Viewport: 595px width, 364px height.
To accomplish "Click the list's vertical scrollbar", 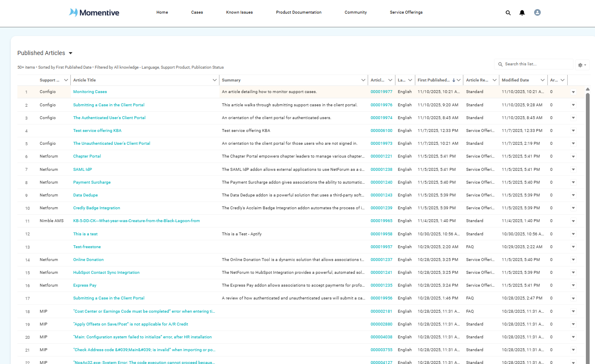I will [588, 227].
